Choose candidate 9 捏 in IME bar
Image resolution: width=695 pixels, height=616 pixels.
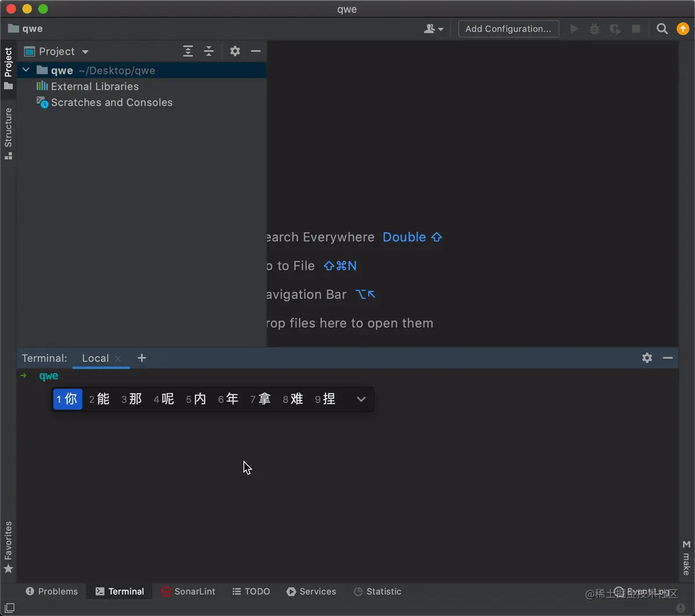[x=325, y=399]
